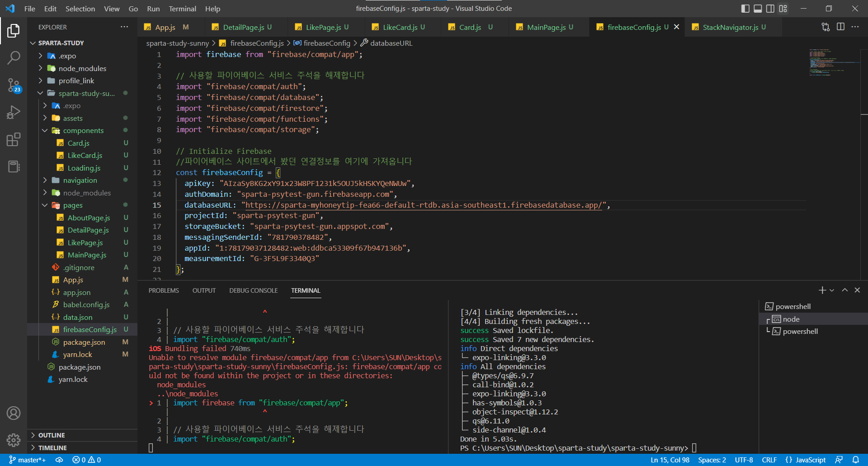Click the Visual Studio Code logo icon
Screen dimensions: 868x466
[x=10, y=9]
